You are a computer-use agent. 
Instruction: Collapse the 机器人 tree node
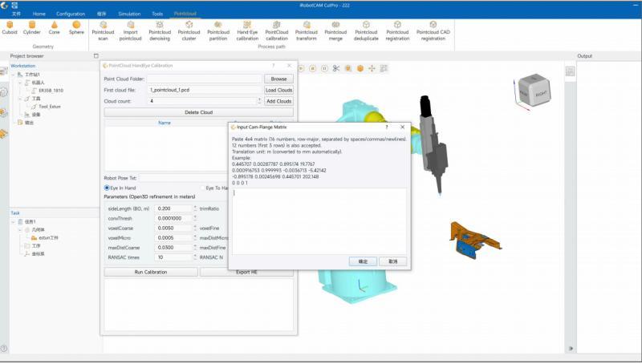coord(19,83)
